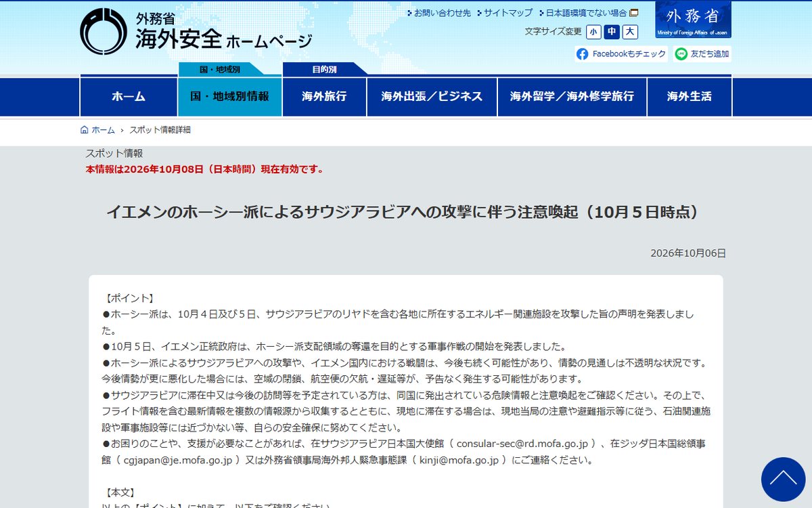Set text size to 小
The width and height of the screenshot is (812, 508).
593,32
